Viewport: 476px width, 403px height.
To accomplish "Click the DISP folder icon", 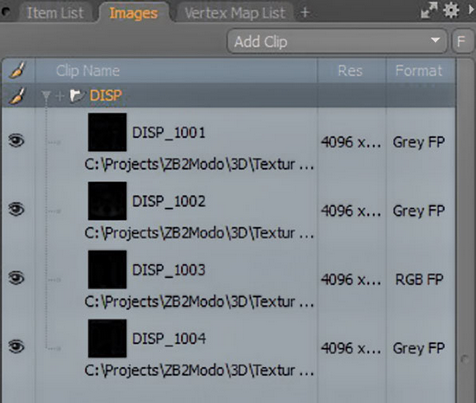I will point(76,96).
